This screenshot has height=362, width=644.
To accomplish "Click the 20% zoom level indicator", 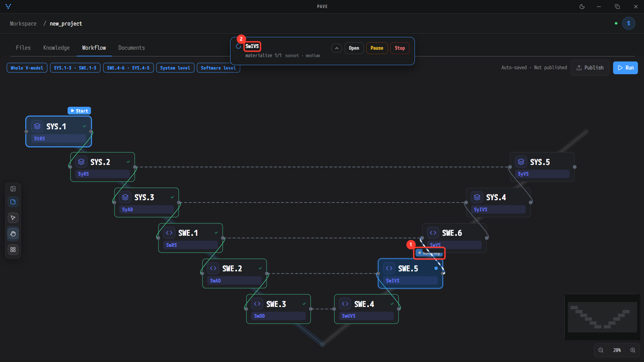I will 617,350.
